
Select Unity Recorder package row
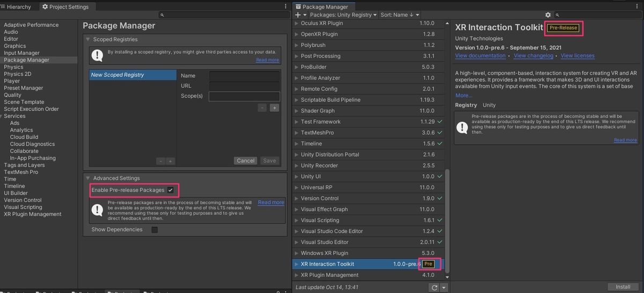coord(368,165)
